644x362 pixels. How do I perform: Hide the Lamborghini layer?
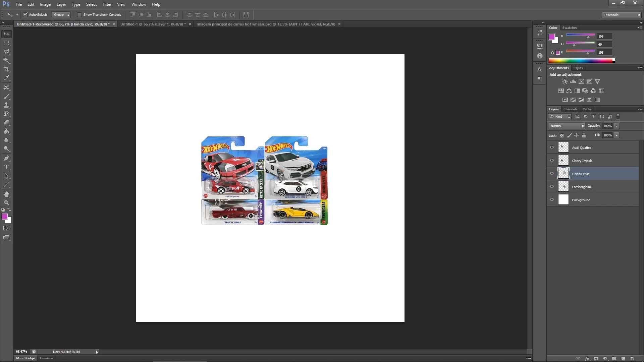[x=552, y=187]
